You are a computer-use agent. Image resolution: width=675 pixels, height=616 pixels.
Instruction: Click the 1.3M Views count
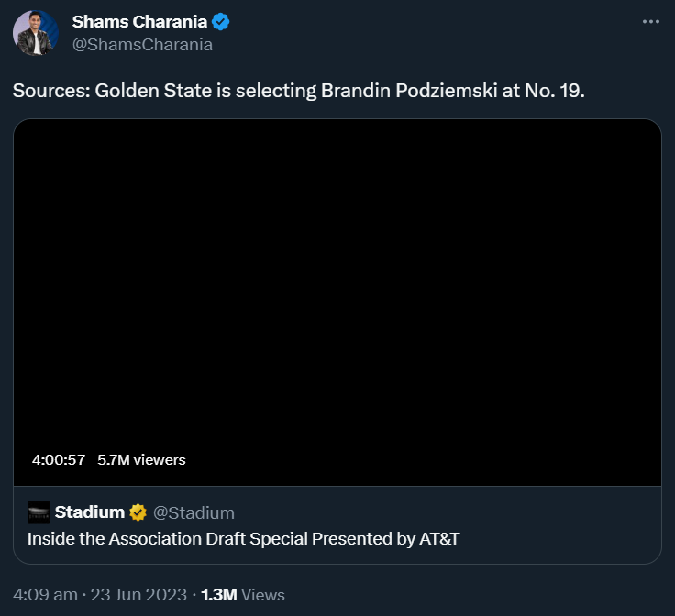pyautogui.click(x=242, y=595)
